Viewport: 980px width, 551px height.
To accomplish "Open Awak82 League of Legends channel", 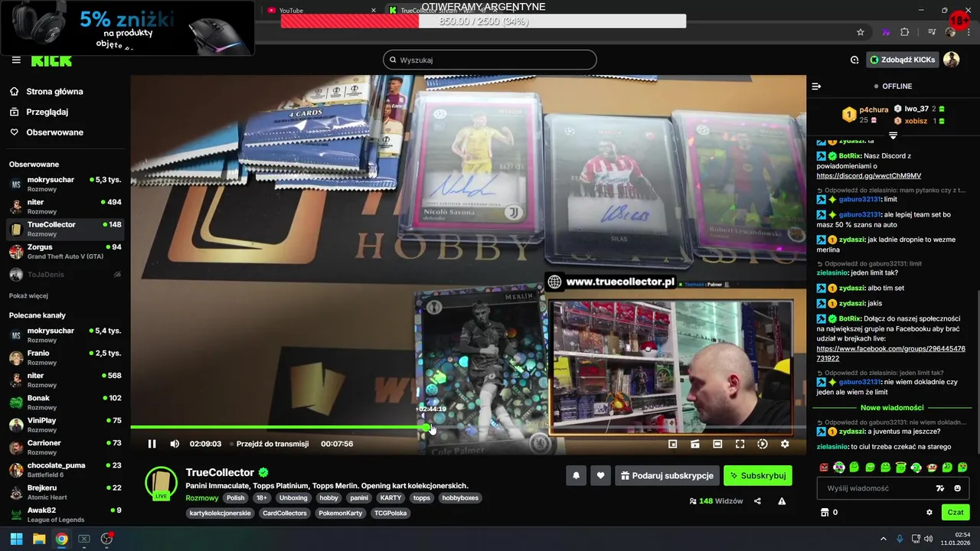I will [65, 515].
